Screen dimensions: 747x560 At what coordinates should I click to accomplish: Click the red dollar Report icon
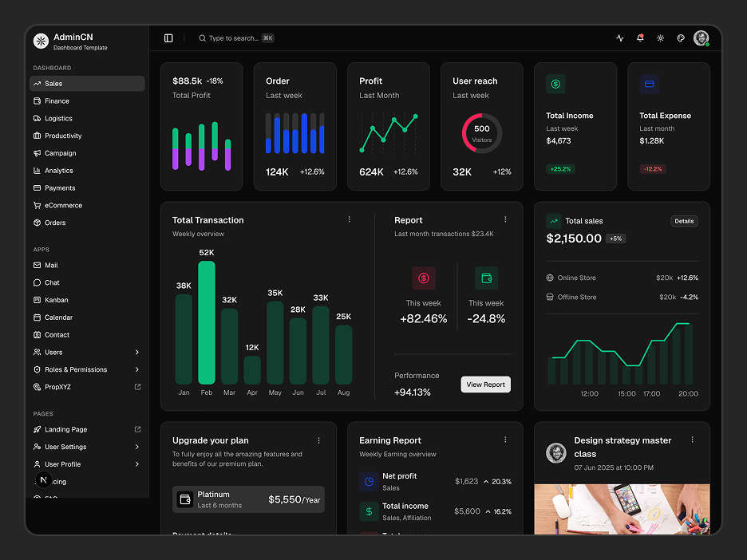pos(424,278)
